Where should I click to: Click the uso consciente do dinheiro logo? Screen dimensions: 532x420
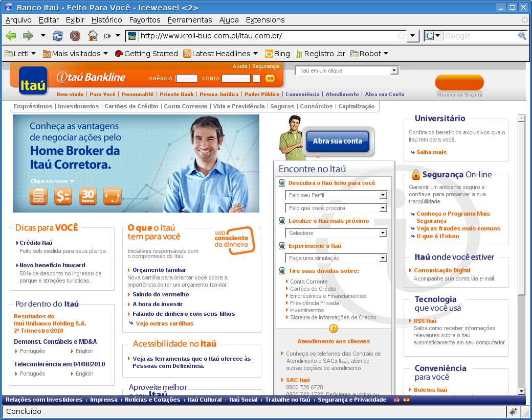coord(234,241)
